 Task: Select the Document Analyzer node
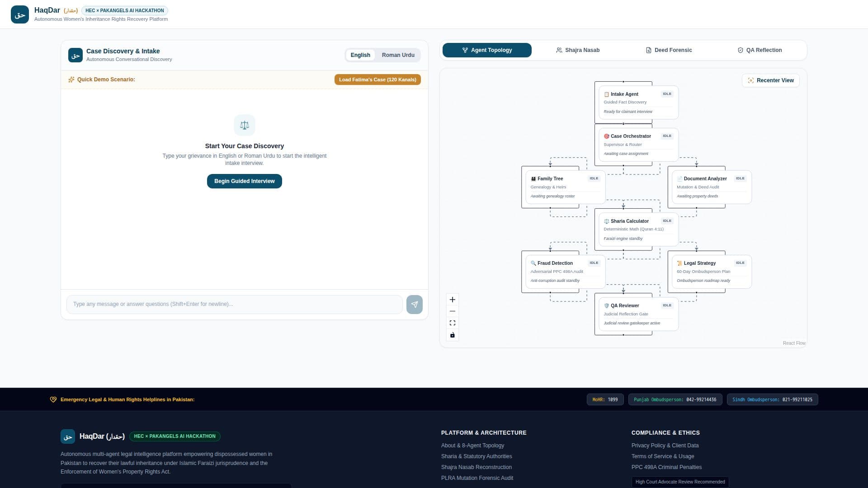pyautogui.click(x=712, y=187)
